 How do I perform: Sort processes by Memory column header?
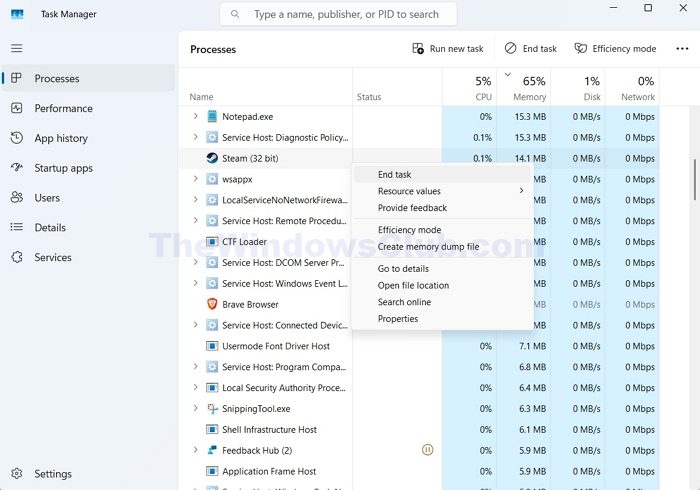[x=529, y=89]
